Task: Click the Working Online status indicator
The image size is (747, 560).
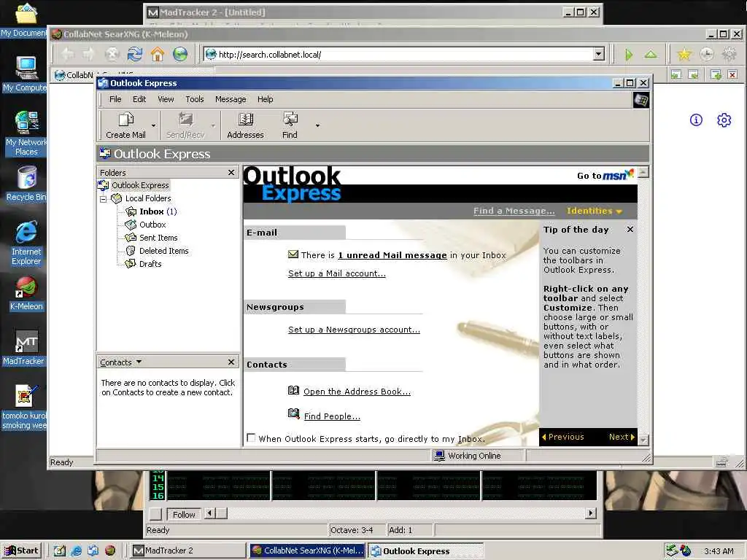Action: pyautogui.click(x=468, y=456)
